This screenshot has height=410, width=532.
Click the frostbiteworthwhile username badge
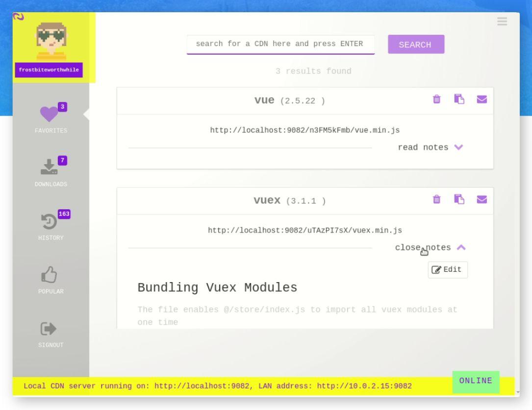click(x=49, y=70)
